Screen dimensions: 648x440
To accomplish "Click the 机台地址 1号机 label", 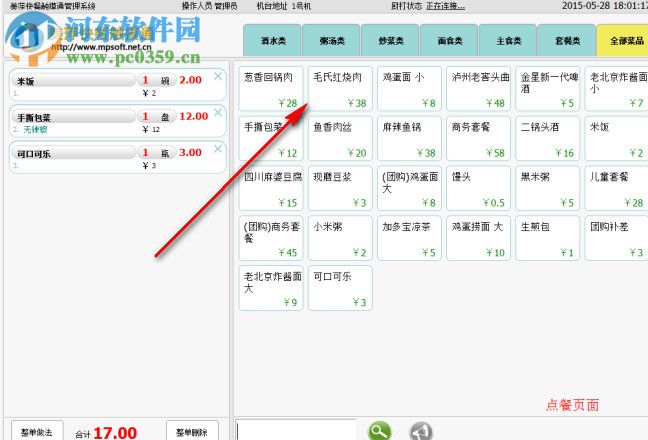I will coord(284,6).
